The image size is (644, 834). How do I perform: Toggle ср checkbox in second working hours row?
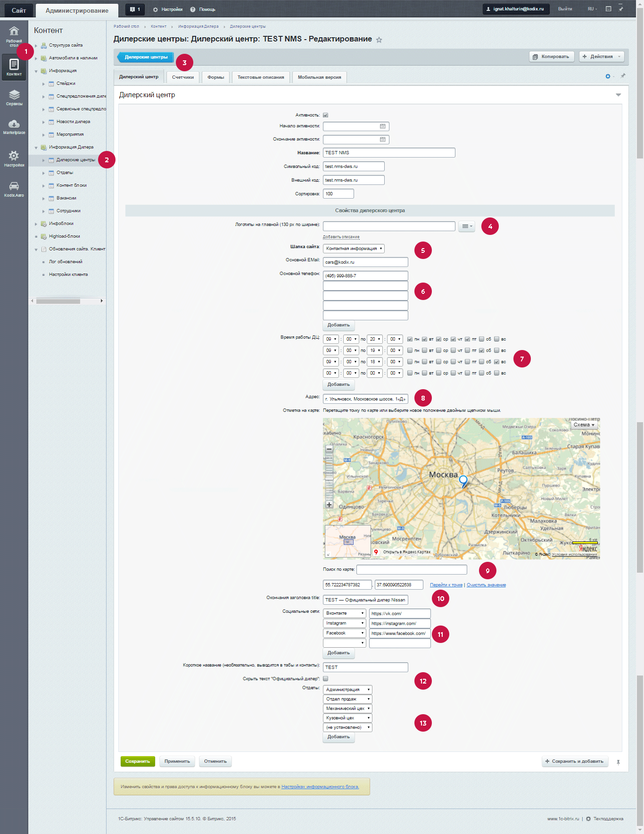[438, 350]
